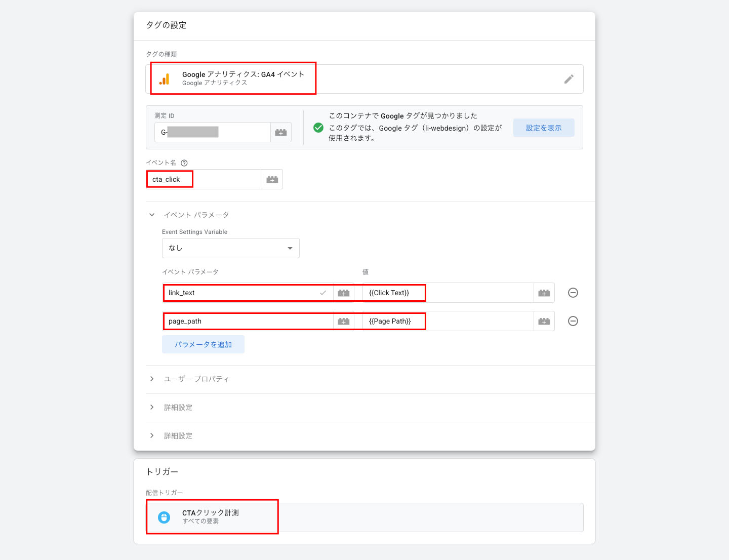The image size is (729, 560).
Task: Click the {{Click Text}} value field
Action: (x=448, y=293)
